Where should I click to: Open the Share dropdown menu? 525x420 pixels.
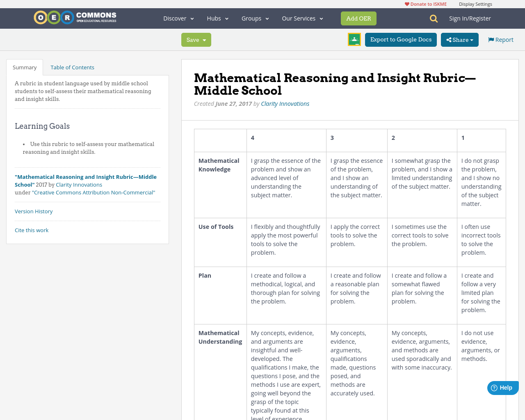pyautogui.click(x=459, y=39)
